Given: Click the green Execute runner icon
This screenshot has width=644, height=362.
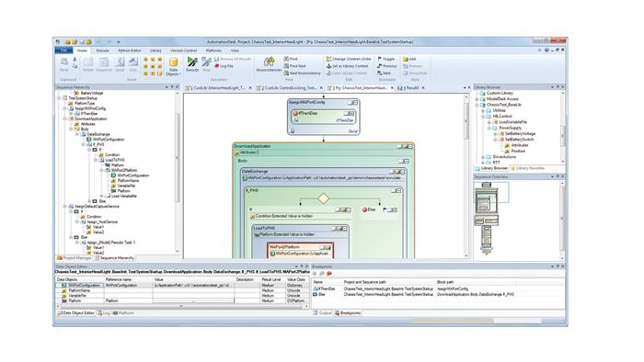Looking at the screenshot, I should (x=191, y=62).
